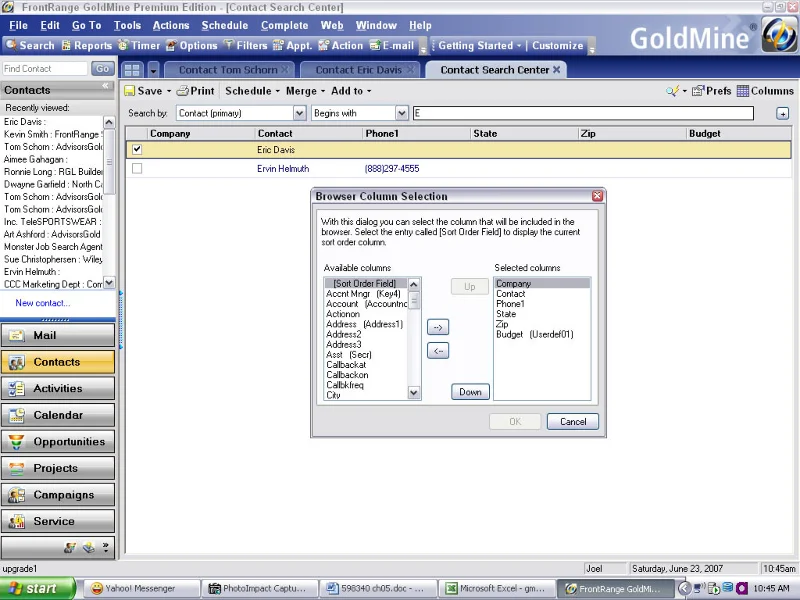Click the add column right-arrow button

click(438, 327)
